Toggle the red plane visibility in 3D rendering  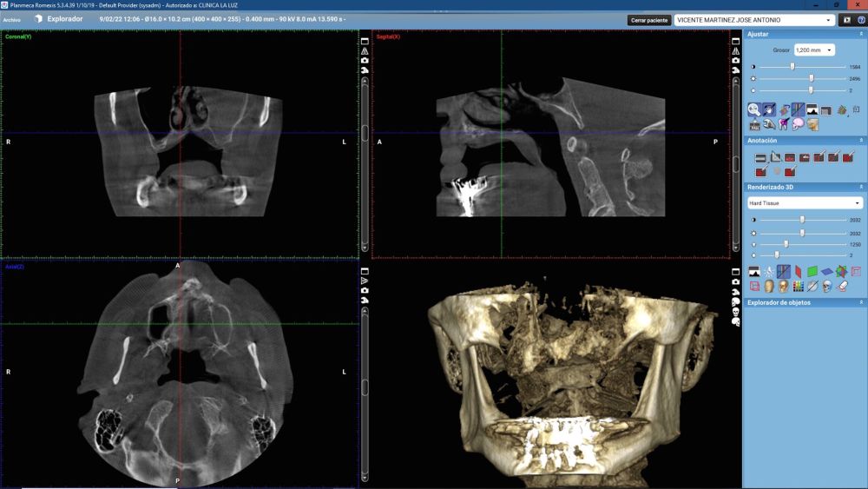coord(798,271)
